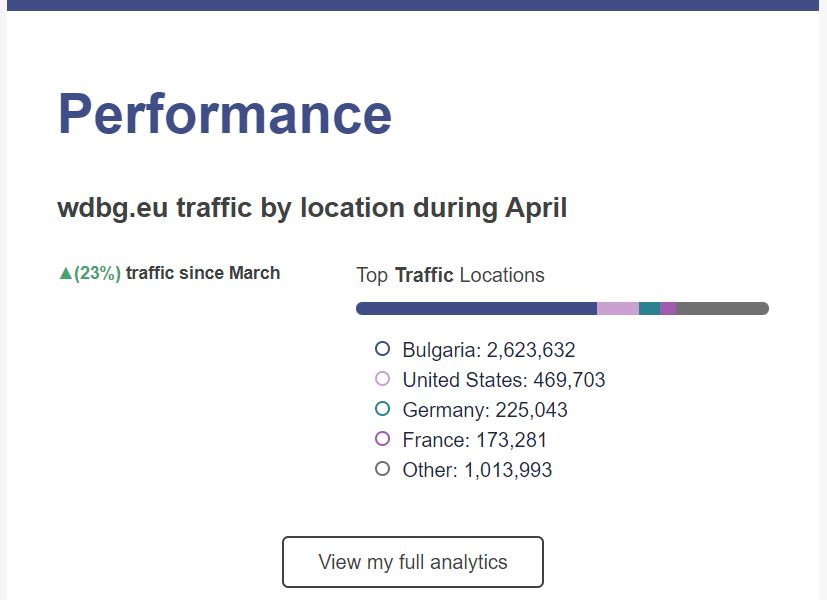Click the purple France bar segment
Image resolution: width=827 pixels, height=600 pixels.
point(668,308)
